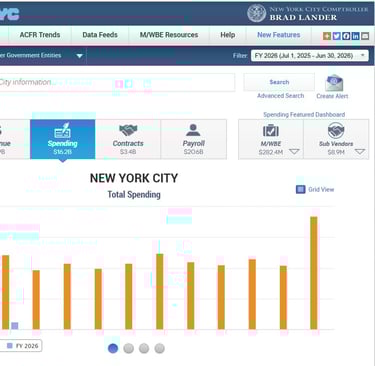The image size is (375, 366).
Task: Click the Contracts handshake icon
Action: [x=128, y=130]
